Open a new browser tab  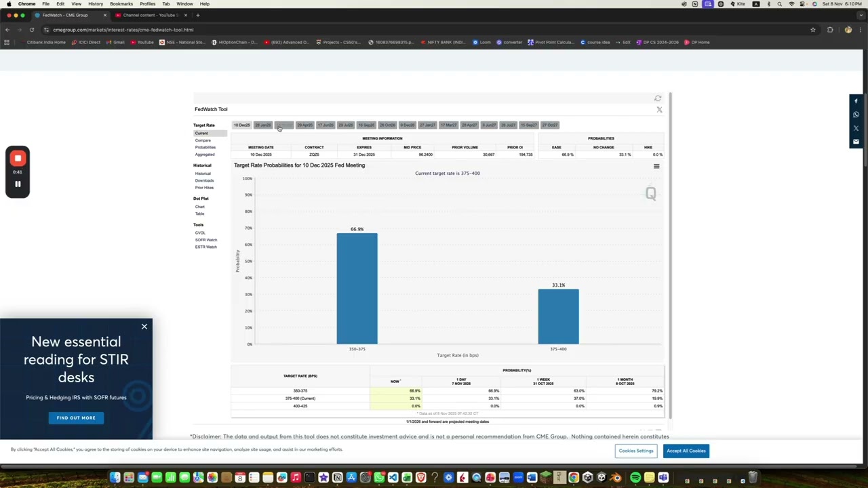coord(197,15)
